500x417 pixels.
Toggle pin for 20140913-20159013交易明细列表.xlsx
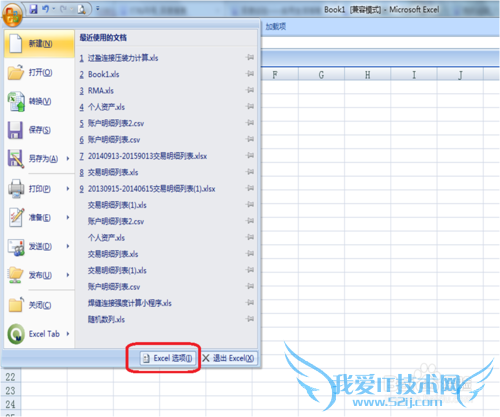pos(250,155)
